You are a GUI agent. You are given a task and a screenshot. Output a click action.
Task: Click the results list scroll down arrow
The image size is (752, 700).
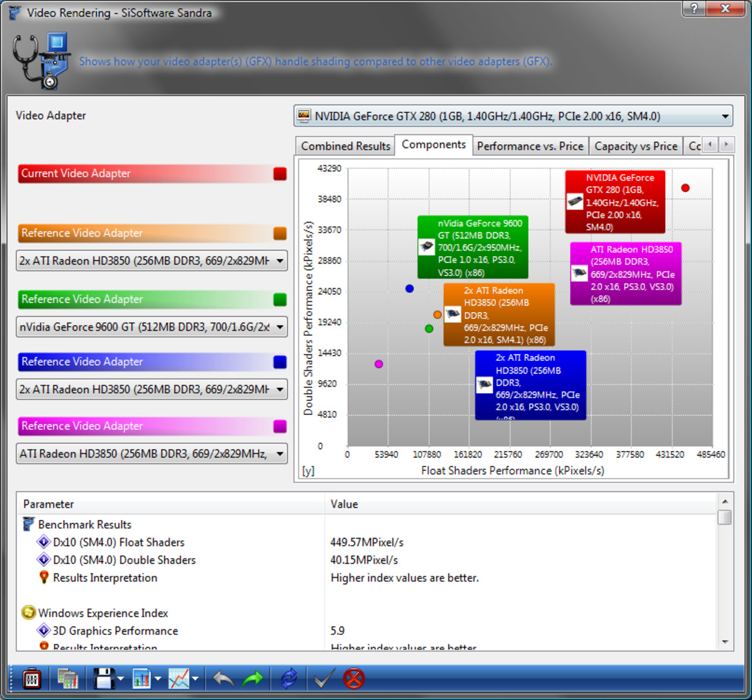pos(725,642)
